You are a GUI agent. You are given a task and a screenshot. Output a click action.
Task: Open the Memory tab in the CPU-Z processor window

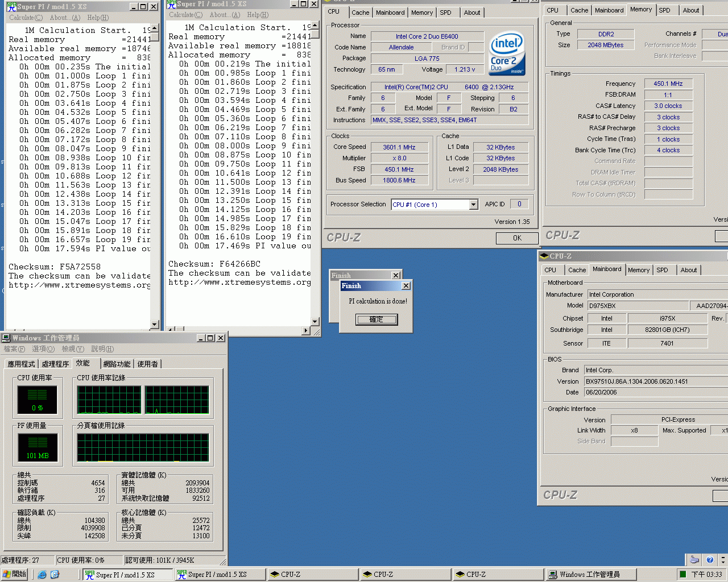(422, 13)
